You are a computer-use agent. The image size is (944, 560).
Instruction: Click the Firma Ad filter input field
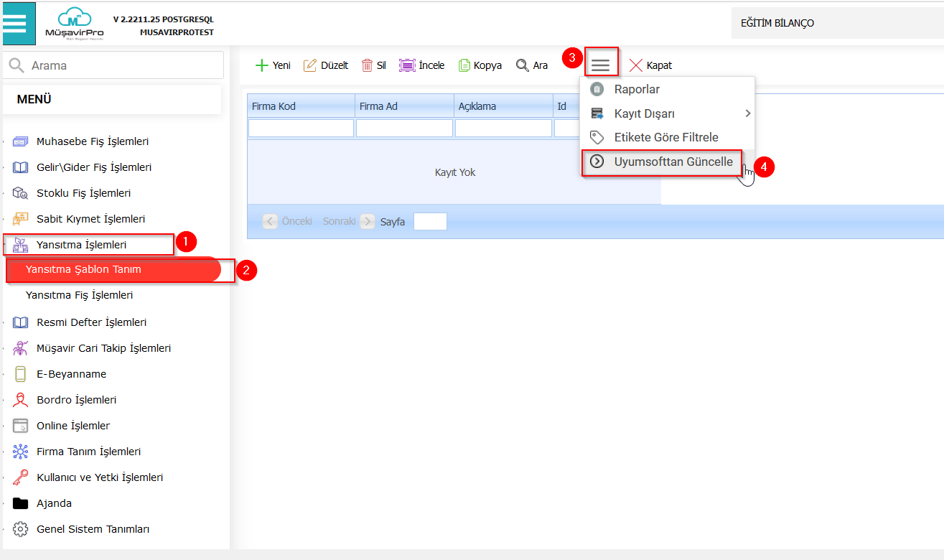click(x=404, y=128)
